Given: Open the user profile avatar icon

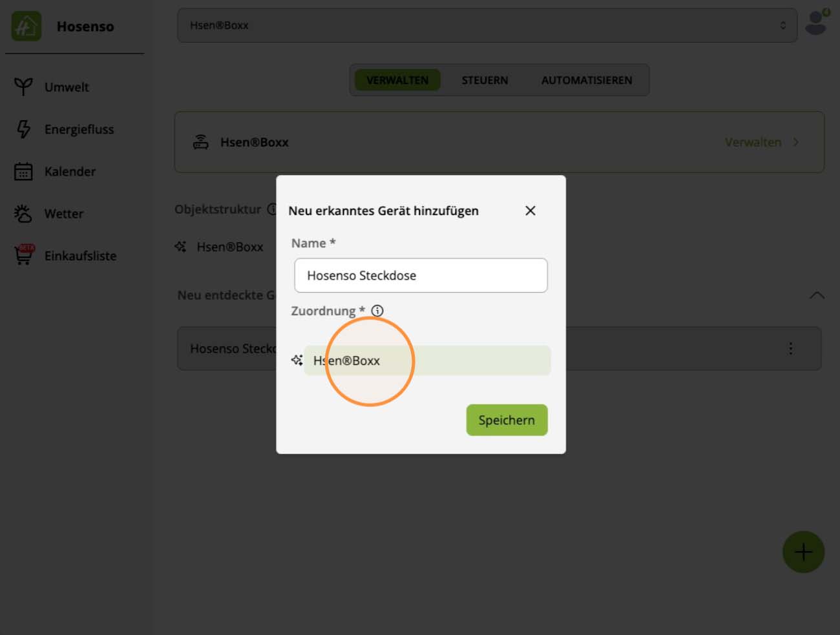Looking at the screenshot, I should coord(817,23).
